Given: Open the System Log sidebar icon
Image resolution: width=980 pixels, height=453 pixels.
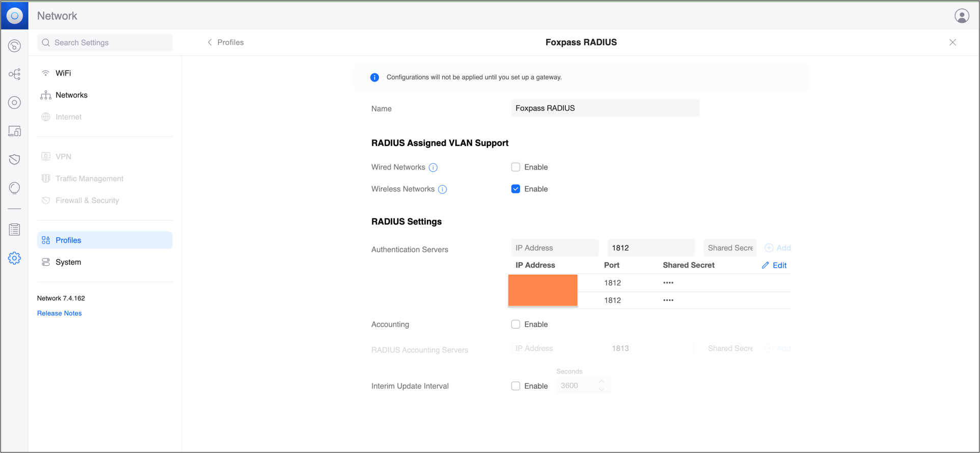Looking at the screenshot, I should point(14,230).
